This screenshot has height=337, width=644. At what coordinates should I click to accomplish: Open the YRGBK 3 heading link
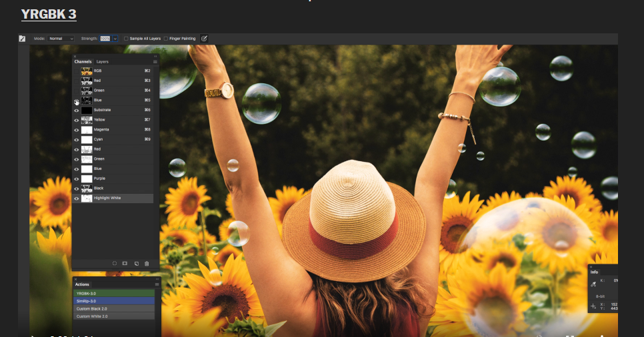(49, 14)
